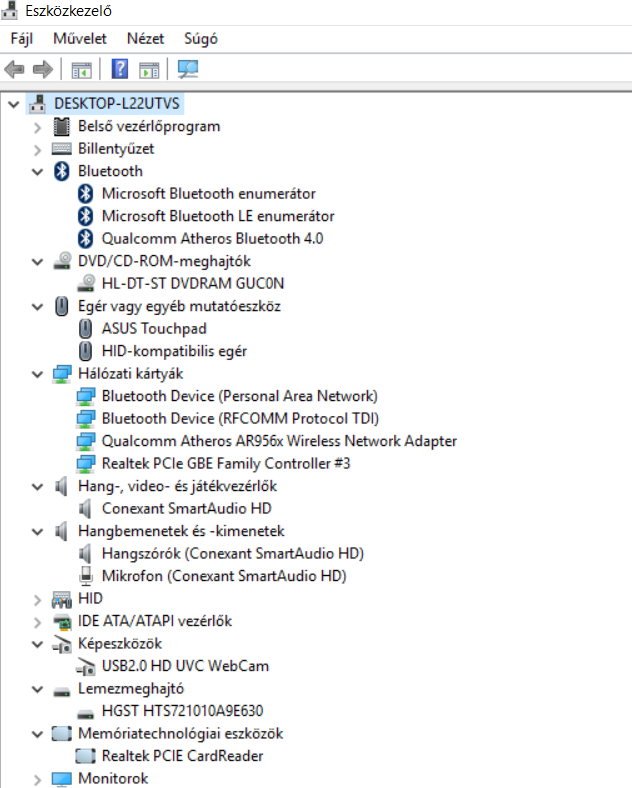The width and height of the screenshot is (632, 788).
Task: Click the monitor icon of Monitorok
Action: tap(62, 779)
